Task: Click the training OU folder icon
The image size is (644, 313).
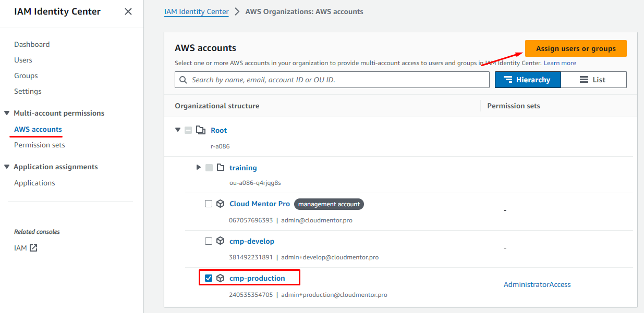Action: (x=221, y=168)
